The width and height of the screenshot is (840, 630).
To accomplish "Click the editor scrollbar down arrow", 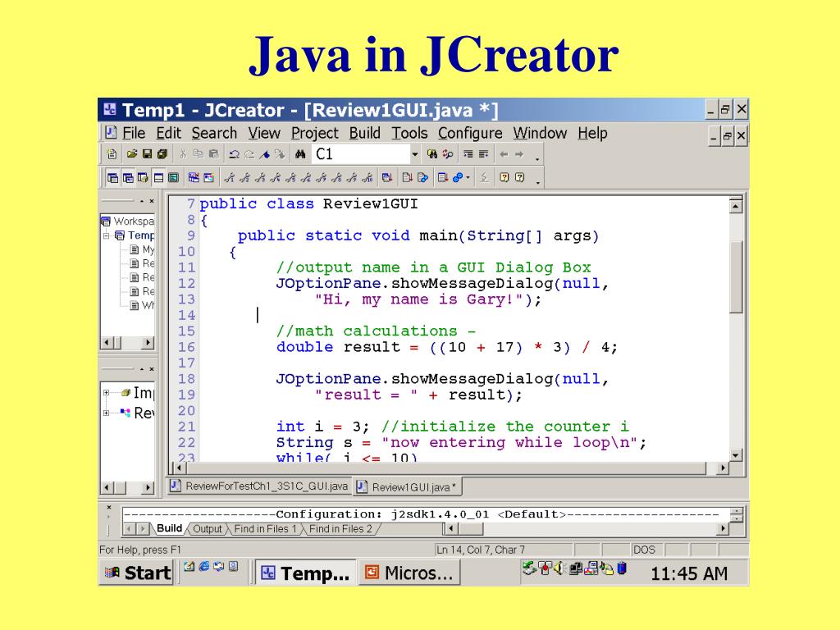I will pos(737,455).
